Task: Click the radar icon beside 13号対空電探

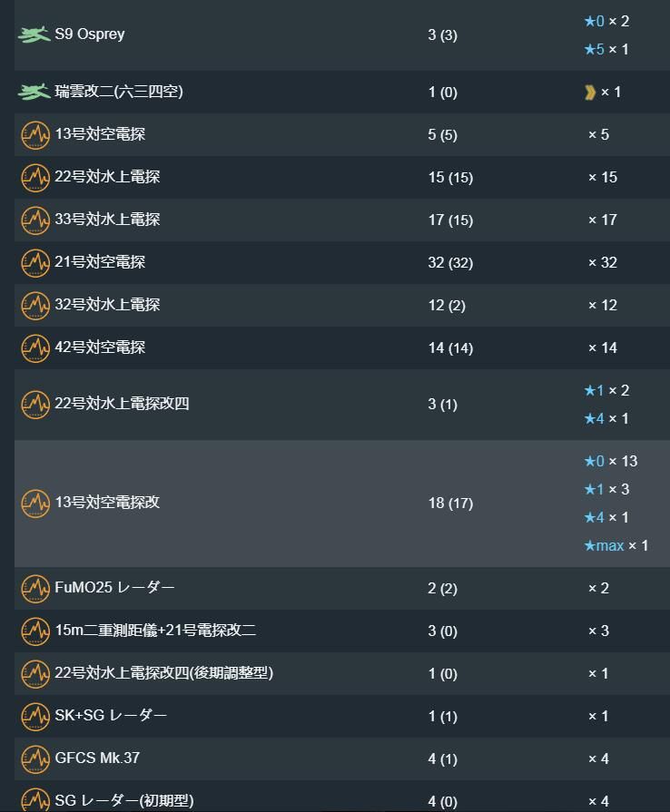Action: click(x=35, y=134)
